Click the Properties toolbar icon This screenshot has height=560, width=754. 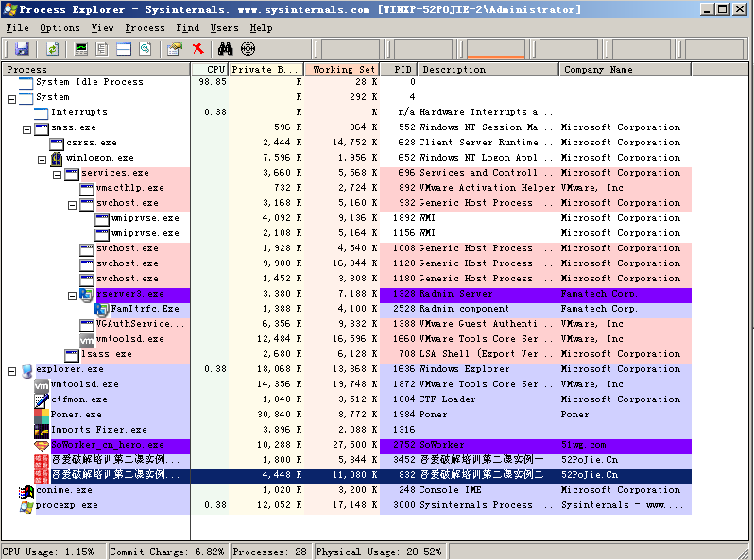tap(175, 49)
